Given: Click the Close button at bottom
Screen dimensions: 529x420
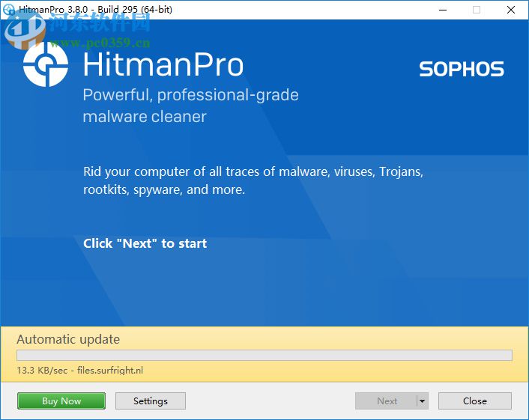Looking at the screenshot, I should pos(475,401).
